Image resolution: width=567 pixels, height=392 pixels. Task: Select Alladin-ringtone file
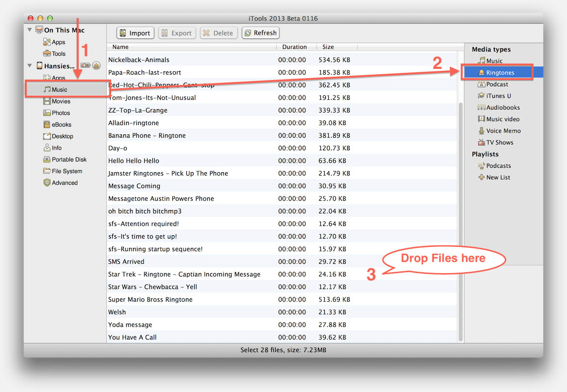(x=282, y=123)
